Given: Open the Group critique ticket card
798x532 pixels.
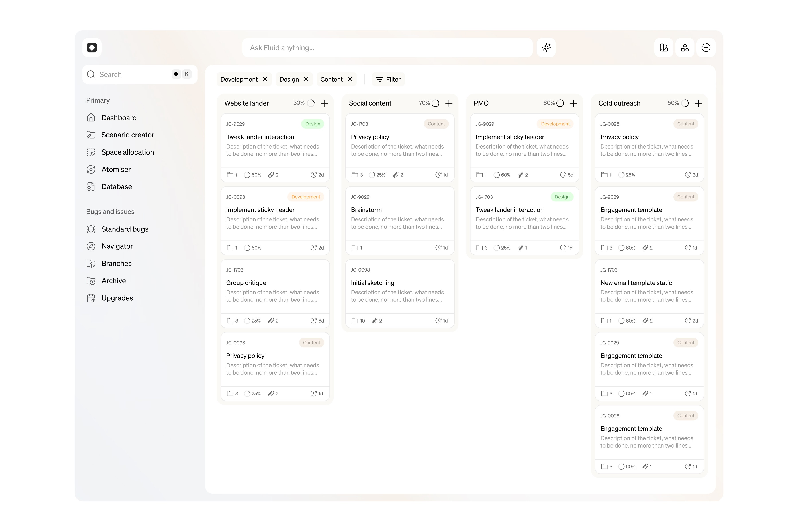Looking at the screenshot, I should [x=275, y=293].
